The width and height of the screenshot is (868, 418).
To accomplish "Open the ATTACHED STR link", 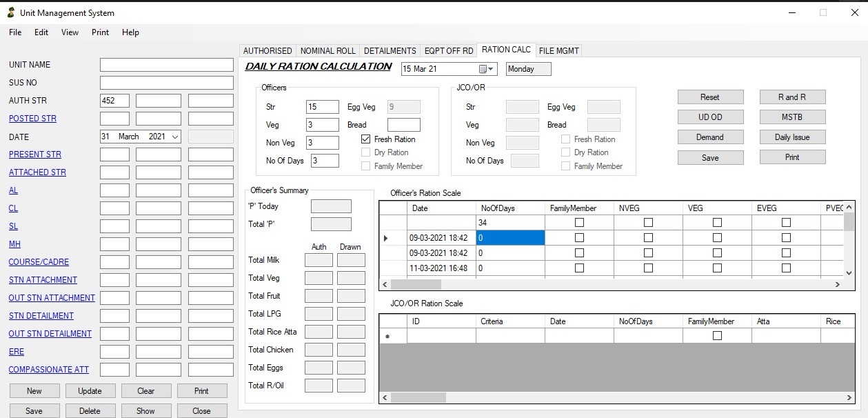I will (37, 172).
